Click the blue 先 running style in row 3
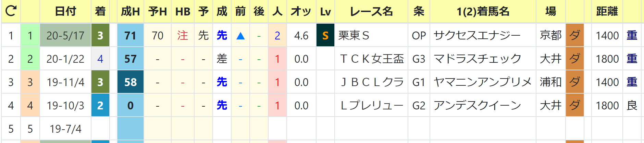Image resolution: width=644 pixels, height=143 pixels. pyautogui.click(x=222, y=82)
